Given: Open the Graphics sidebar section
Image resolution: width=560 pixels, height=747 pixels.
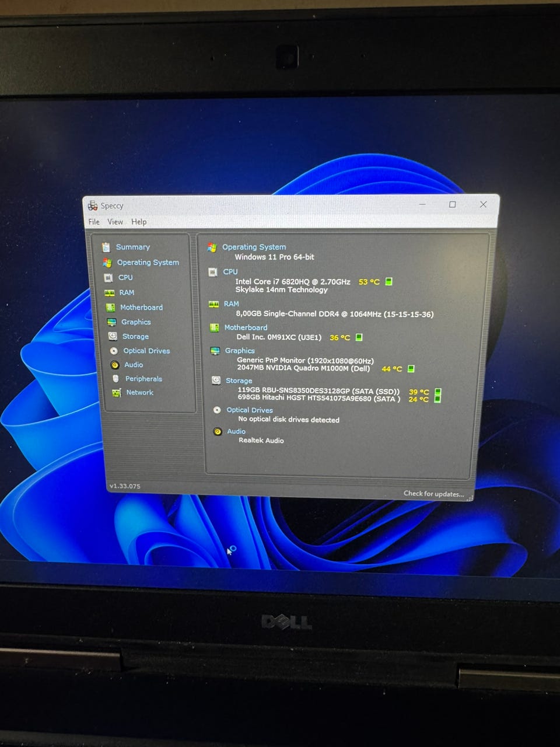Looking at the screenshot, I should pyautogui.click(x=136, y=322).
